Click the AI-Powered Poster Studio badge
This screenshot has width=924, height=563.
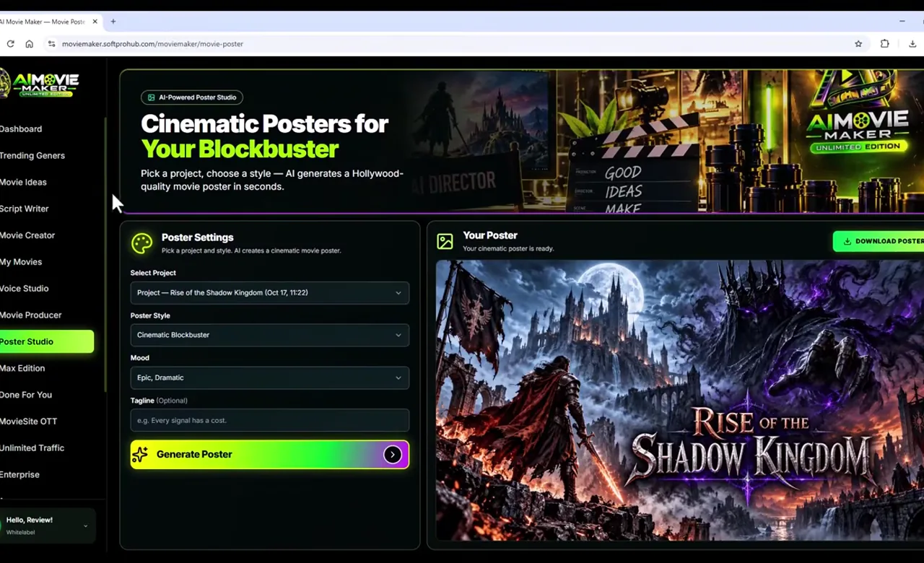click(192, 97)
